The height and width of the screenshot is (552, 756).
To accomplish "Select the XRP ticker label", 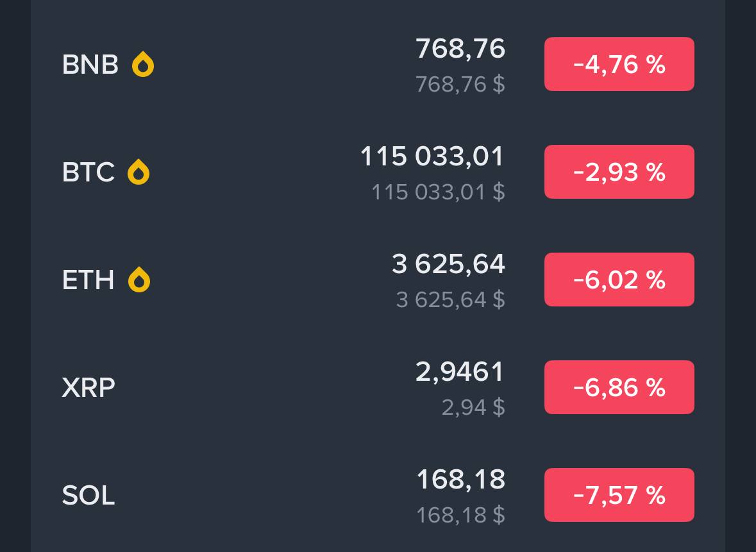I will pyautogui.click(x=88, y=387).
